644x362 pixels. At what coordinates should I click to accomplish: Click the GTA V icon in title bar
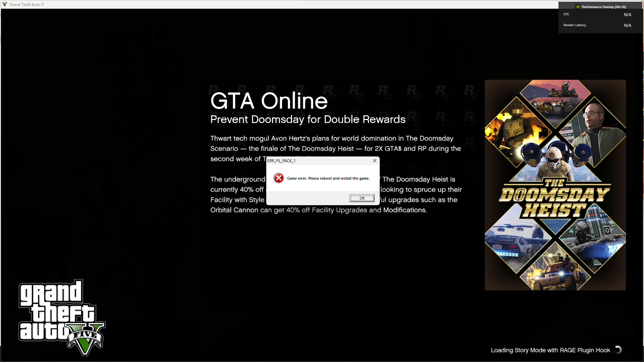pyautogui.click(x=5, y=4)
